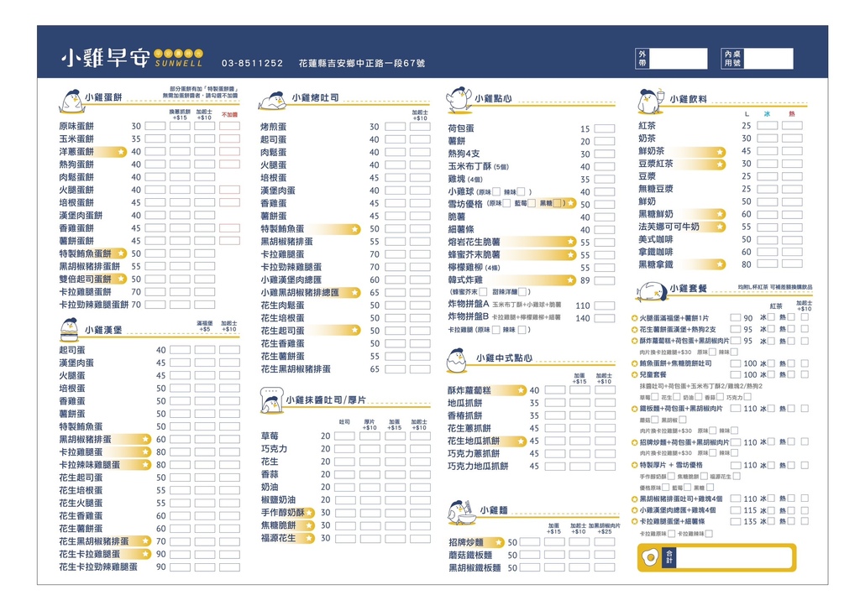Click the 檸檬雞柳 (4條) item name

(474, 268)
